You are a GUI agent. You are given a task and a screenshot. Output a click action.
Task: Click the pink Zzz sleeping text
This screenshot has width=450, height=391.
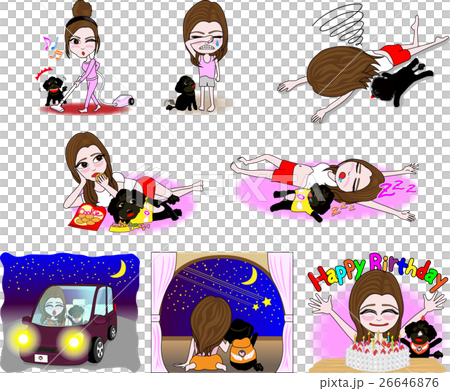point(398,190)
